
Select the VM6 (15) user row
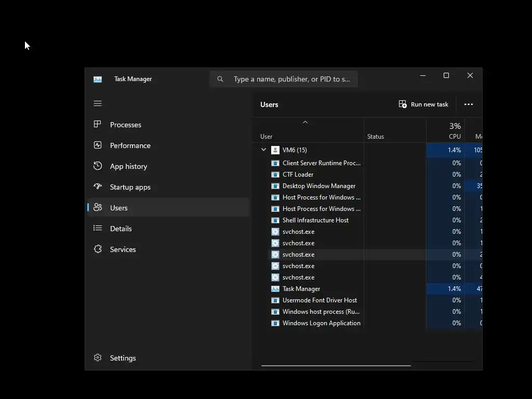click(x=367, y=150)
